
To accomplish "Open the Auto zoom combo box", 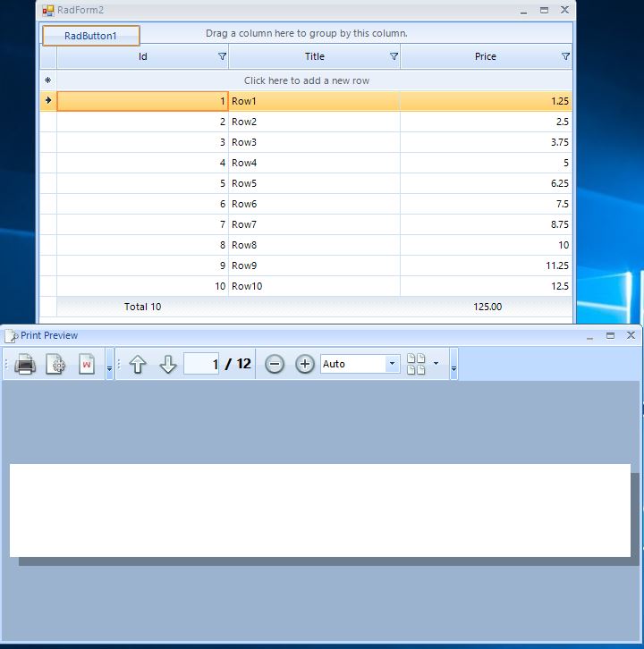I will click(x=360, y=364).
